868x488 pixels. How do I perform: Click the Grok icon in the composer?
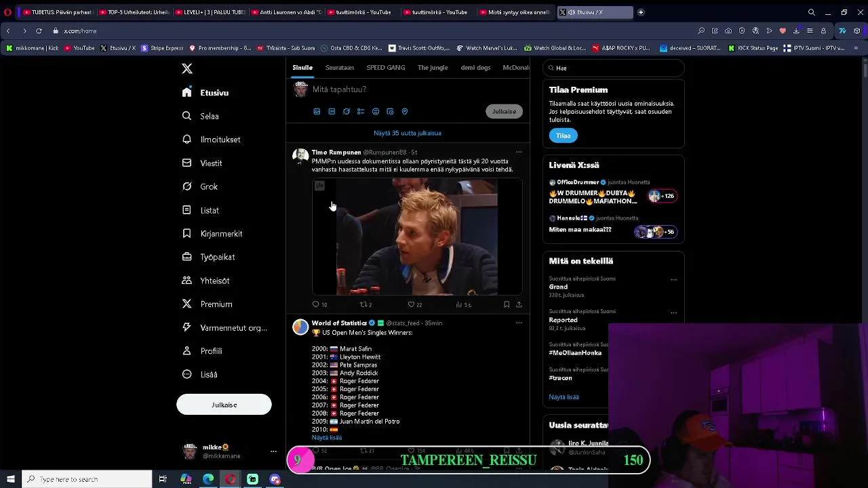347,111
